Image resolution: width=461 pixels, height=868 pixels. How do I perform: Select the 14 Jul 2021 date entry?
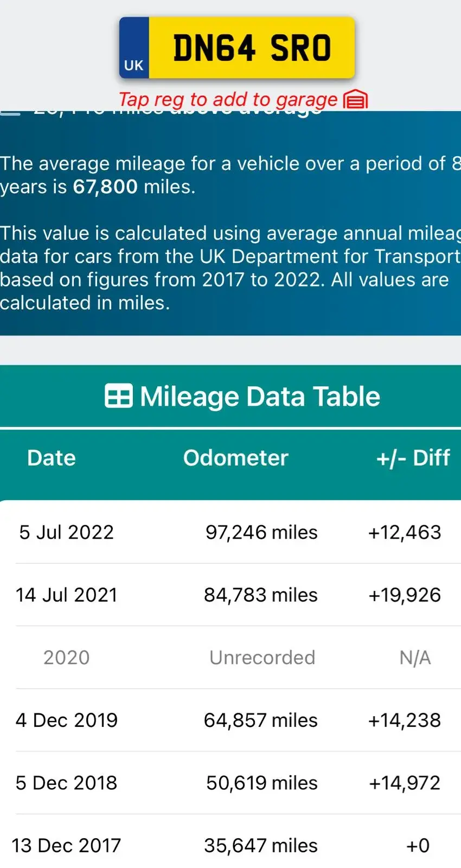(67, 595)
